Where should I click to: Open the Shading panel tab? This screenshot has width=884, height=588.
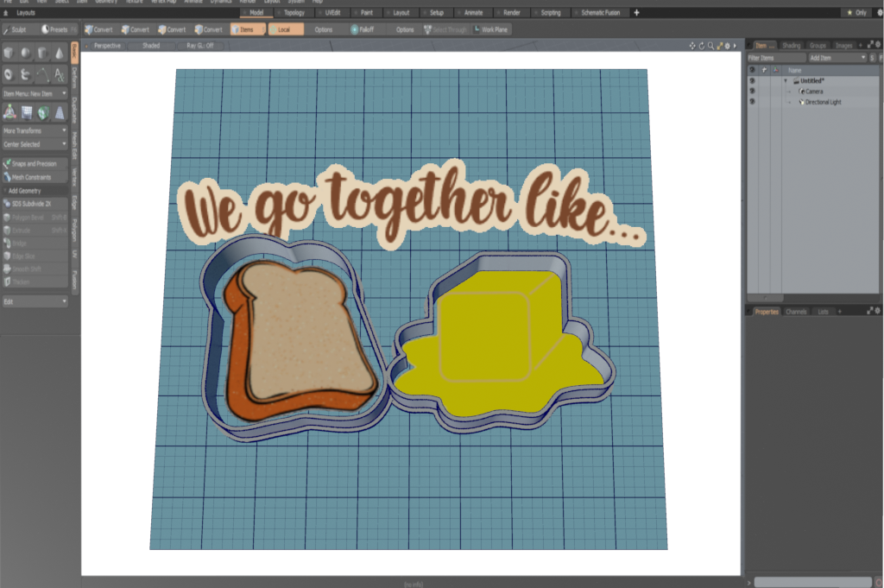pos(791,45)
